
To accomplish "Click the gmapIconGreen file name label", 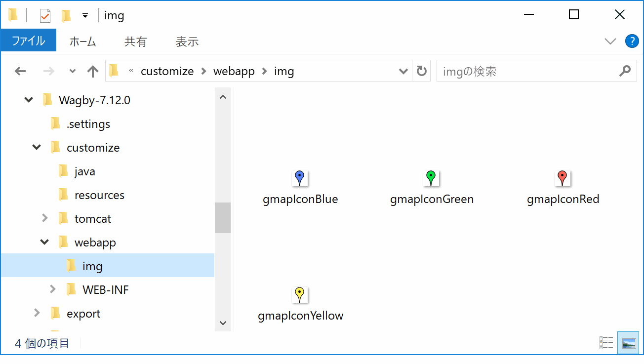I will (432, 200).
